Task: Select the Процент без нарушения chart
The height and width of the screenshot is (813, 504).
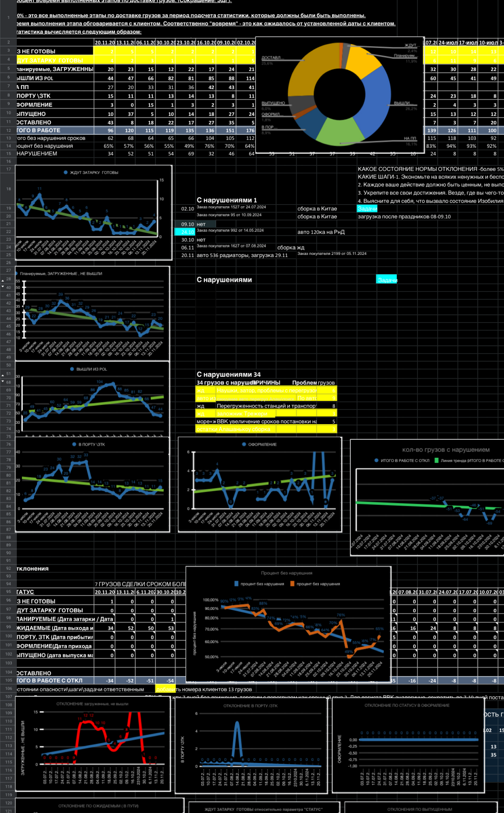Action: point(289,624)
